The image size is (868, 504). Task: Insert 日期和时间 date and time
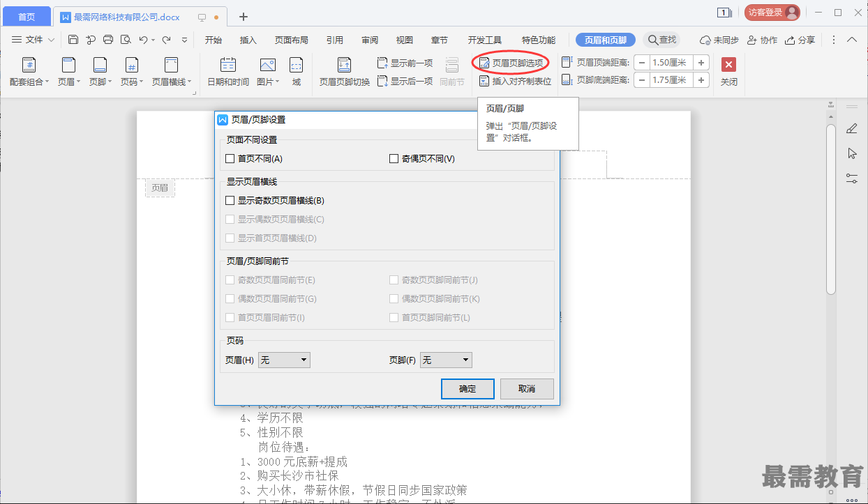pyautogui.click(x=228, y=72)
